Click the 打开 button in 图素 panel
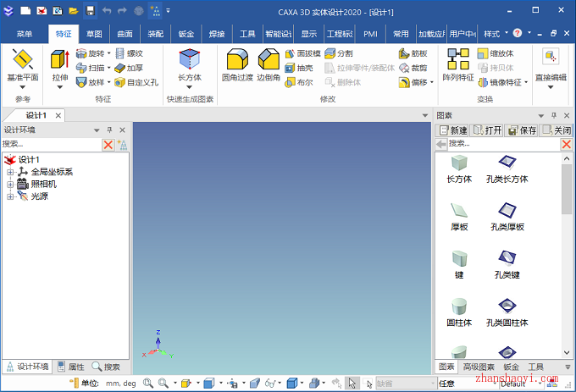Image resolution: width=576 pixels, height=392 pixels. 487,130
